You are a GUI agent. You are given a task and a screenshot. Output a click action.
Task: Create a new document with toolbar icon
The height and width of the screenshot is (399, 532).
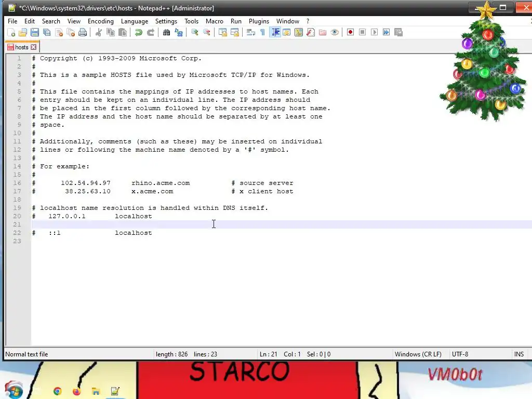tap(11, 32)
